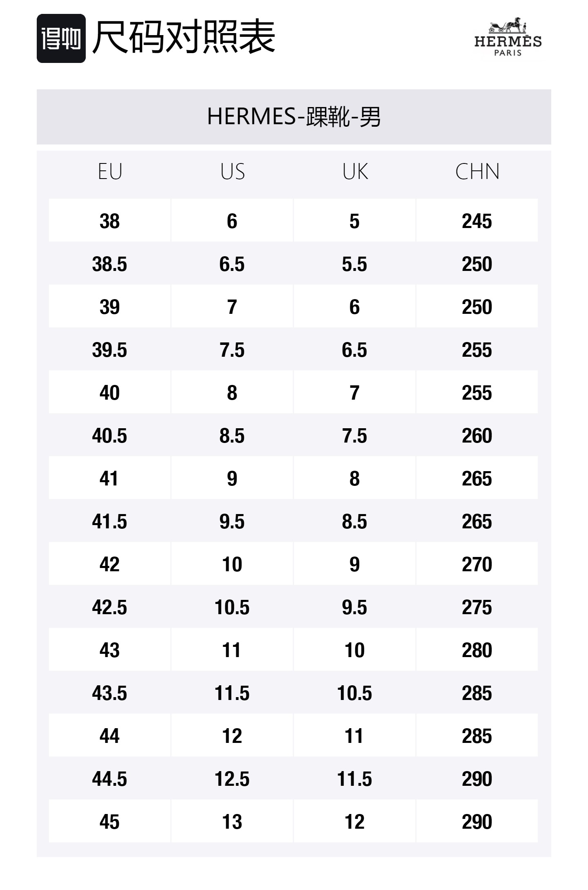This screenshot has width=588, height=890.
Task: Select US size 12.5 cell
Action: coord(232,779)
